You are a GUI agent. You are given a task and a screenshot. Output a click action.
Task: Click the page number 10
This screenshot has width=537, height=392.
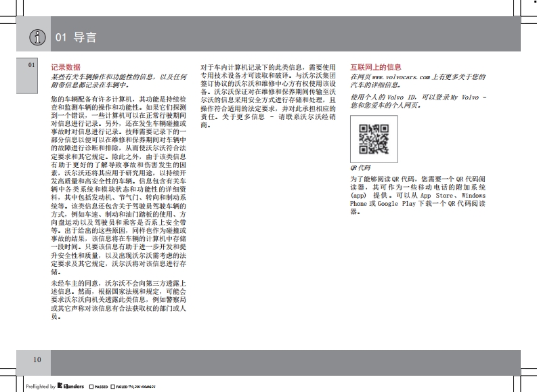tap(36, 359)
